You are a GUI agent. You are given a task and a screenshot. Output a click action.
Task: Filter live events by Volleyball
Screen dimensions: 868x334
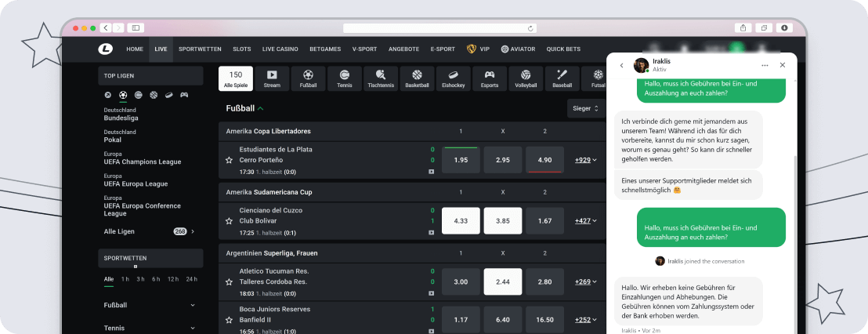pyautogui.click(x=526, y=78)
